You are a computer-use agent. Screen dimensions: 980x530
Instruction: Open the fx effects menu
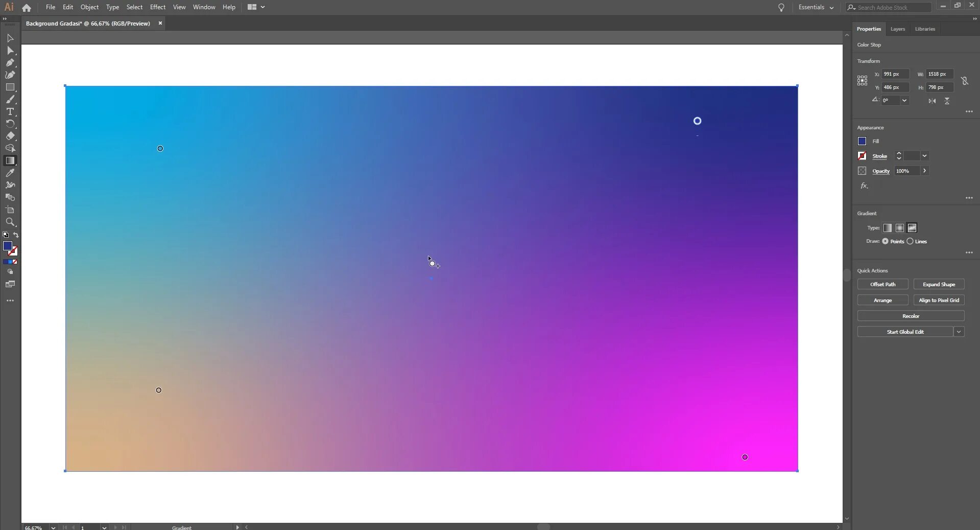click(864, 186)
